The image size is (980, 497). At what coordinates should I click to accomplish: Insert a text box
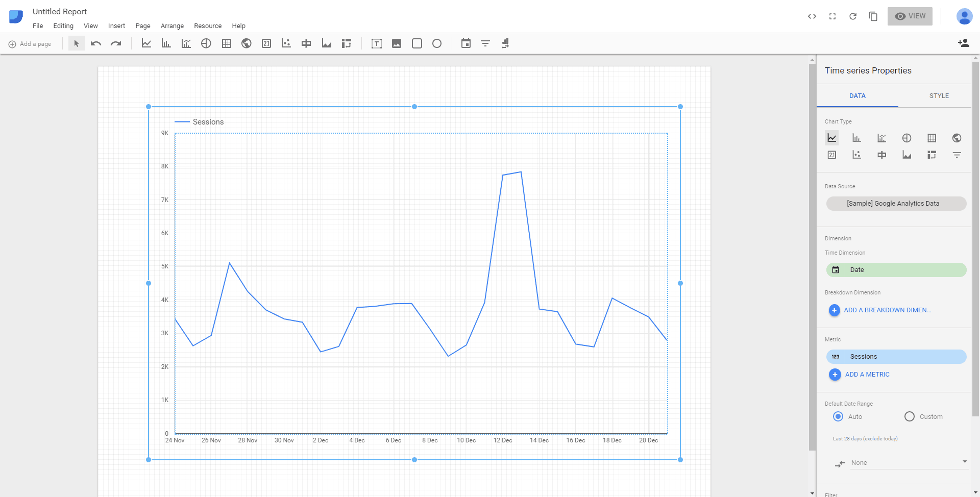pyautogui.click(x=376, y=43)
